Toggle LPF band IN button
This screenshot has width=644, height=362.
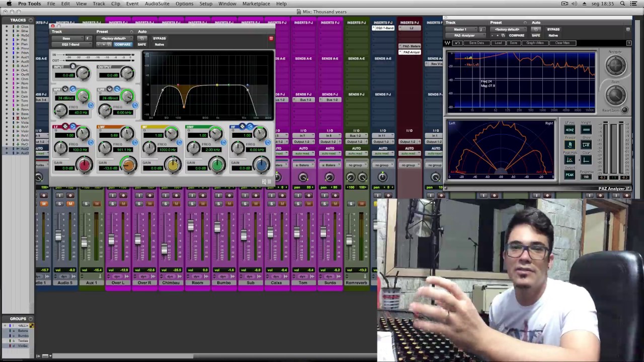click(135, 106)
